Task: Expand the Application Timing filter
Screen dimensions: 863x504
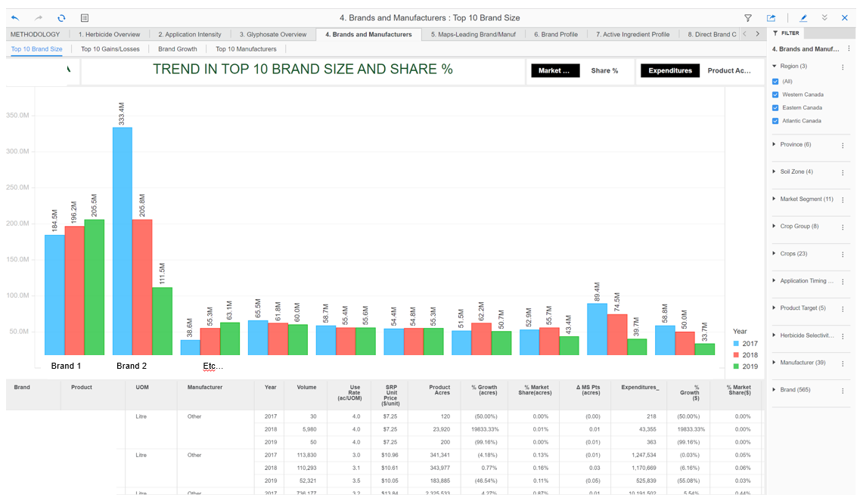Action: (775, 280)
